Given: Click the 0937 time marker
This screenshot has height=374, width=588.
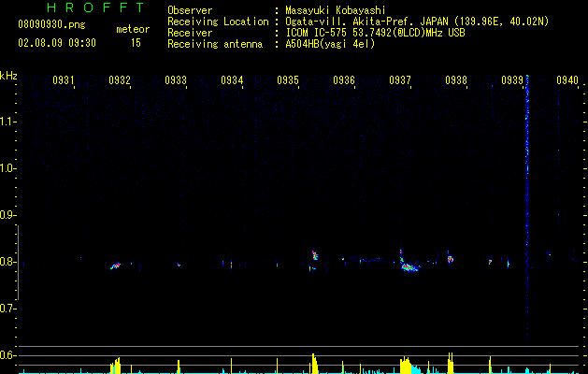Looking at the screenshot, I should (x=400, y=80).
